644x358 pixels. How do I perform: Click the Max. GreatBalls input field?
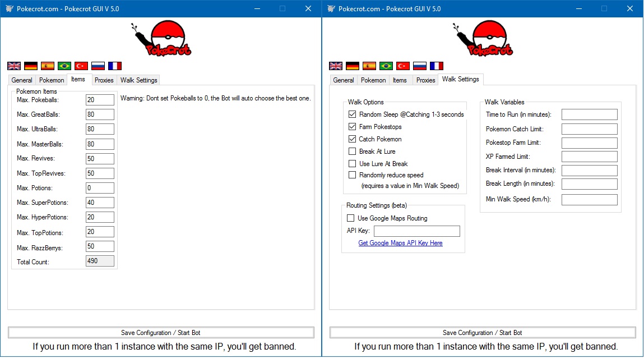(x=100, y=114)
